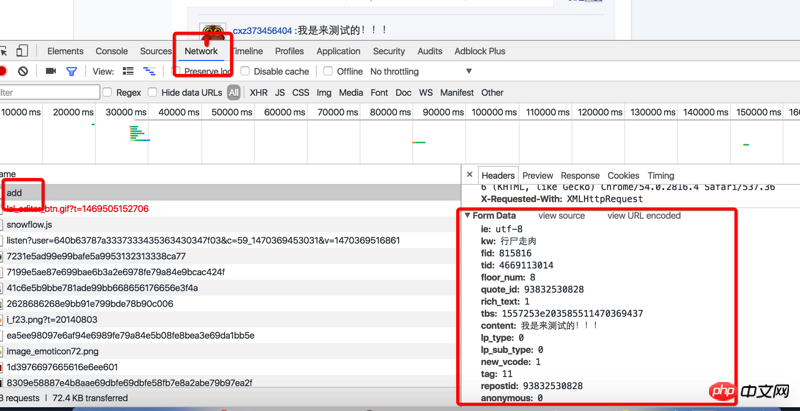Filter requests by Other
Viewport: 800px width, 411px height.
(492, 92)
